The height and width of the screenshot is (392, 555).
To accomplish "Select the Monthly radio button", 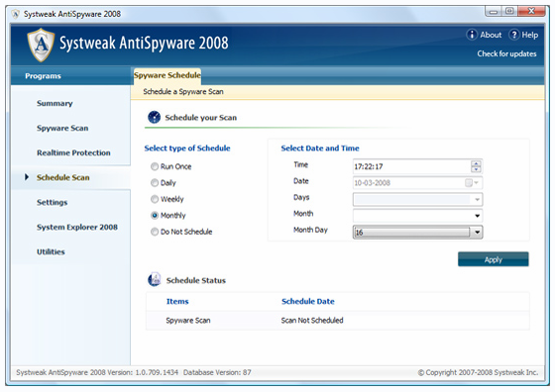I will 155,215.
